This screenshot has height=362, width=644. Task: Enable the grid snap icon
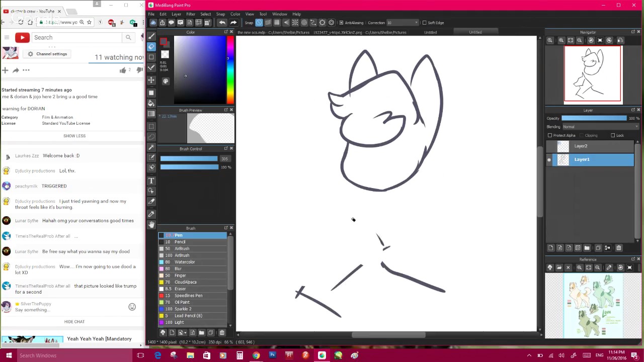[277, 23]
